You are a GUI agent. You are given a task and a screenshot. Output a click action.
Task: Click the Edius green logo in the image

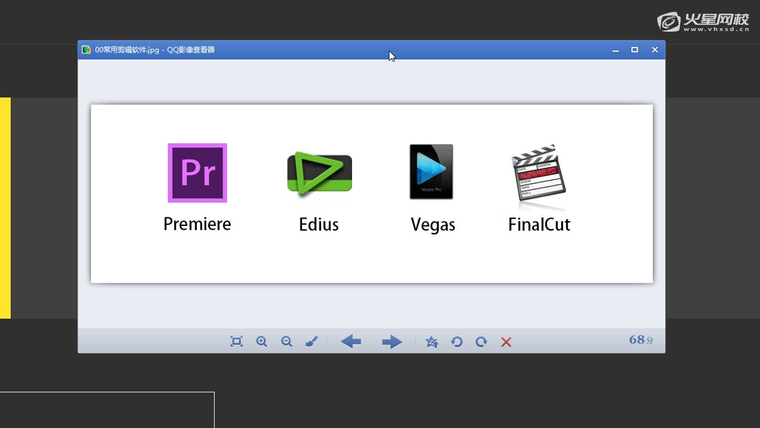pos(319,173)
